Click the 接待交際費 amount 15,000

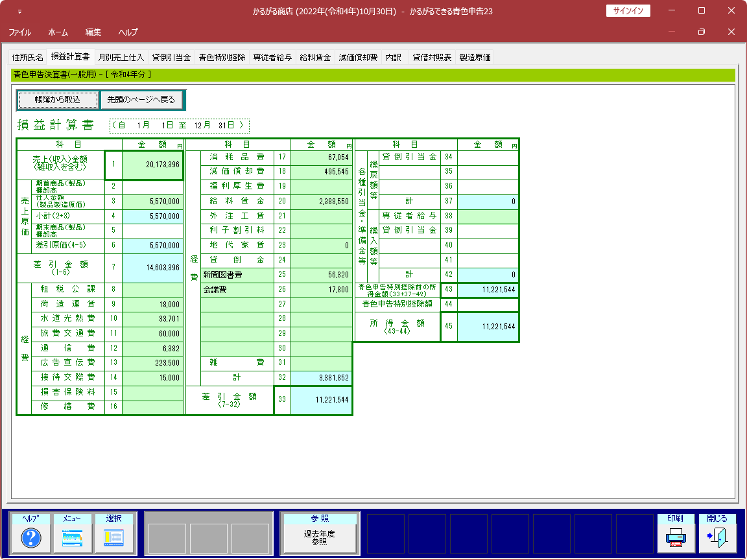coord(153,378)
